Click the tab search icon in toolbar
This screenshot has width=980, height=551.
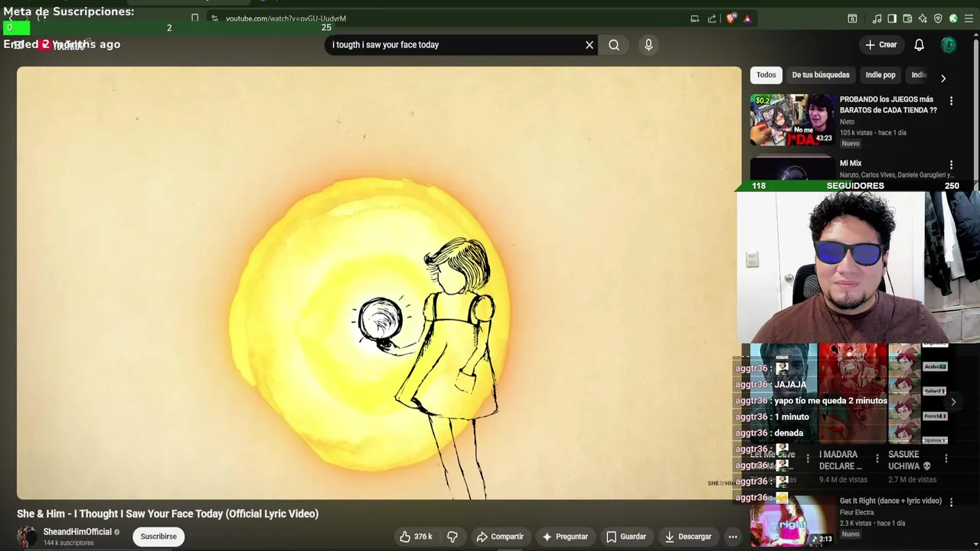click(x=852, y=18)
